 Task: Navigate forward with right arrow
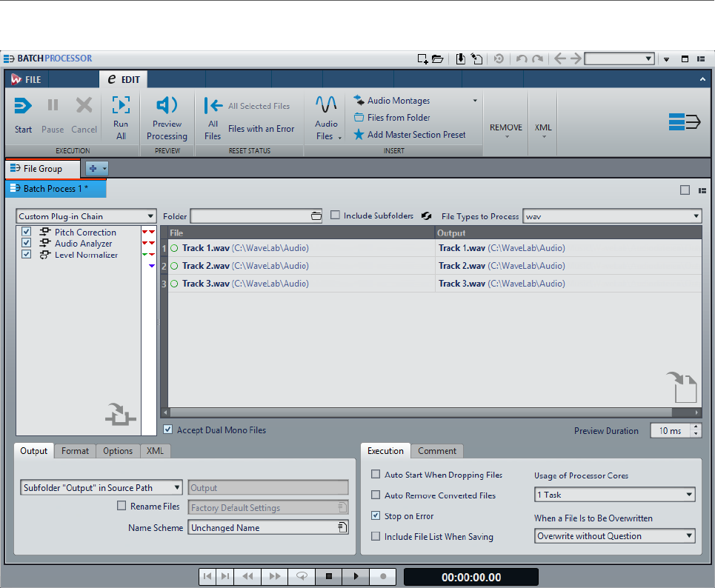576,59
